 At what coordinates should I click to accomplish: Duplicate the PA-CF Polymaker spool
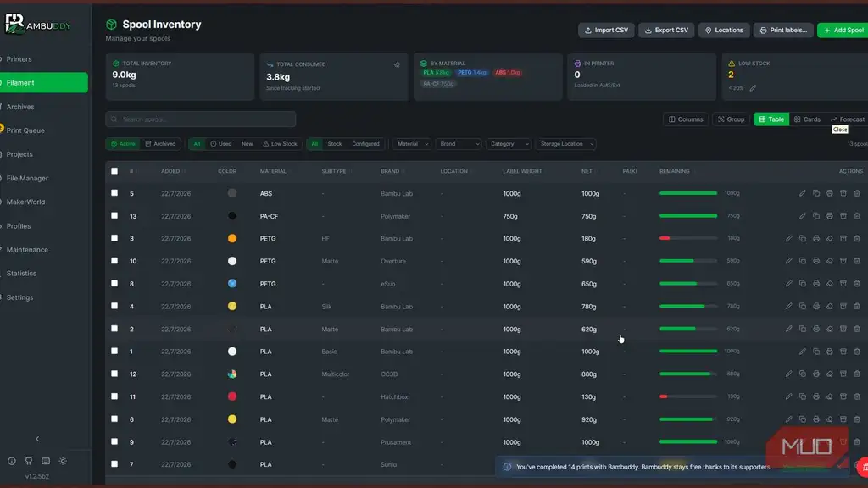[816, 216]
